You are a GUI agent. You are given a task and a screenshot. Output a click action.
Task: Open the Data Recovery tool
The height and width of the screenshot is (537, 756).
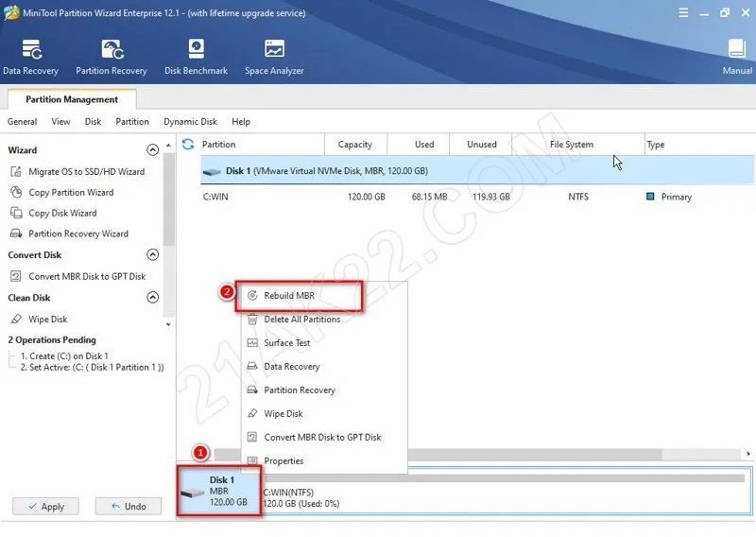tap(30, 57)
